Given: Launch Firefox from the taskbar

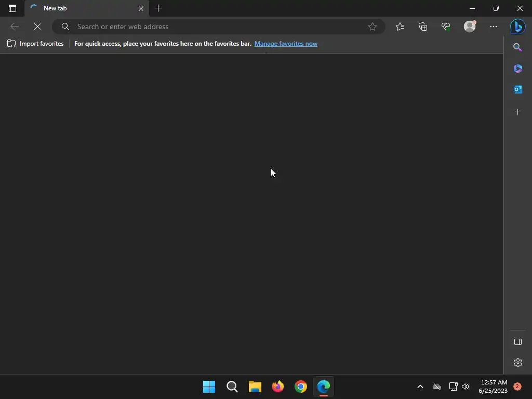Looking at the screenshot, I should [x=278, y=387].
